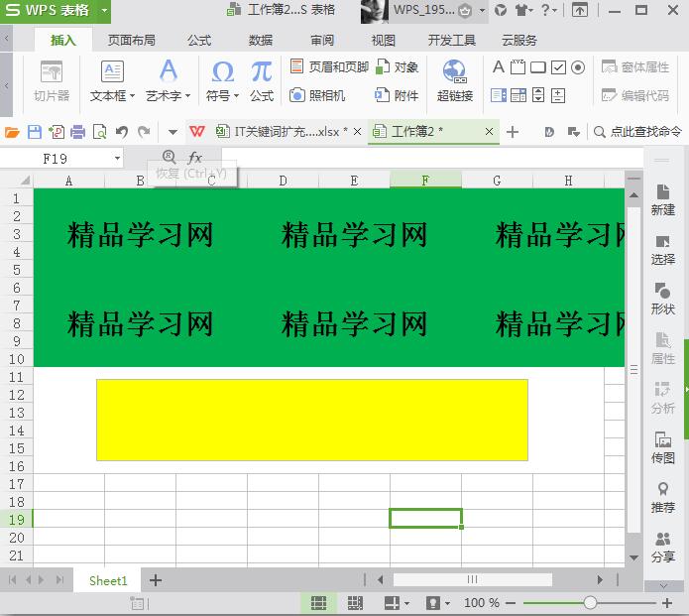Toggle reading mode in status bar
Screen dimensions: 689x616
392,603
